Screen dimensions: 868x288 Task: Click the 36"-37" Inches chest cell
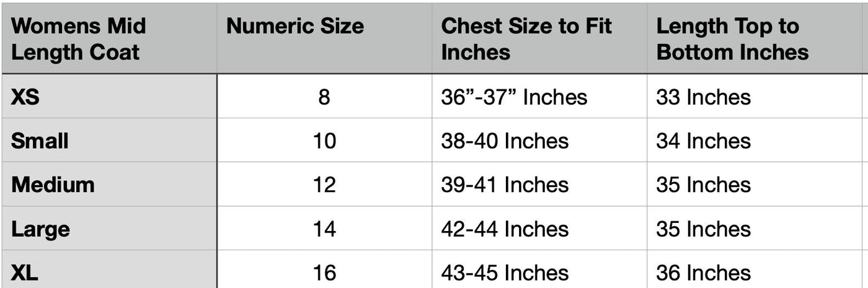[x=514, y=97]
